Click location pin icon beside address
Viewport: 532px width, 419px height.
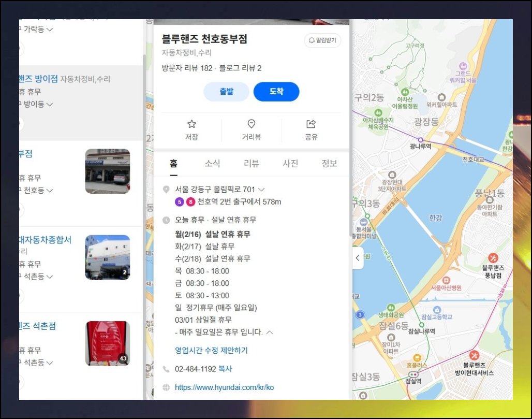[166, 190]
